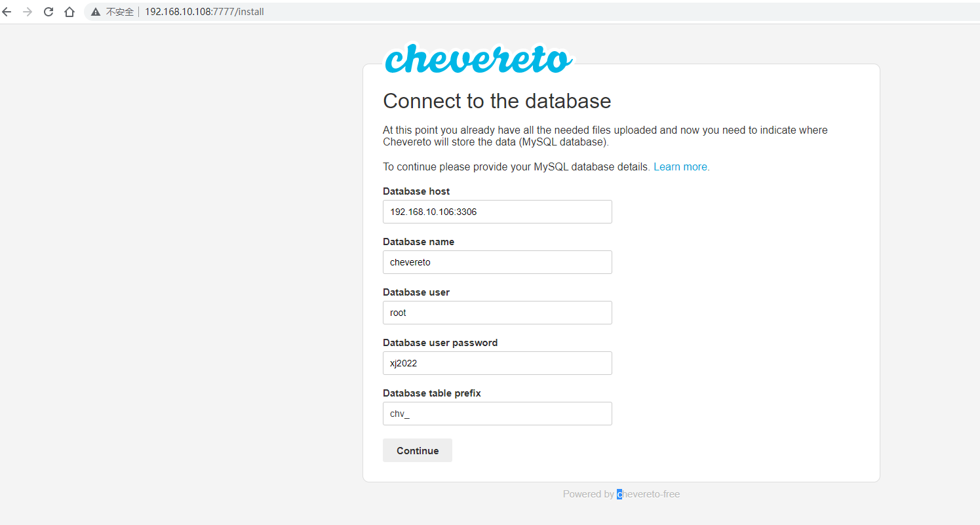Image resolution: width=980 pixels, height=525 pixels.
Task: Open the chevereto-free footer link
Action: [x=648, y=494]
